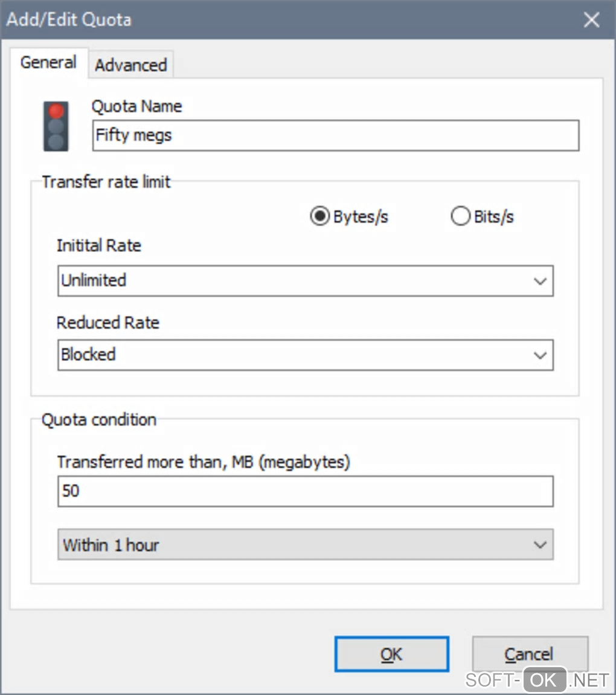Click the red traffic light quota icon
The width and height of the screenshot is (616, 695).
pyautogui.click(x=56, y=126)
